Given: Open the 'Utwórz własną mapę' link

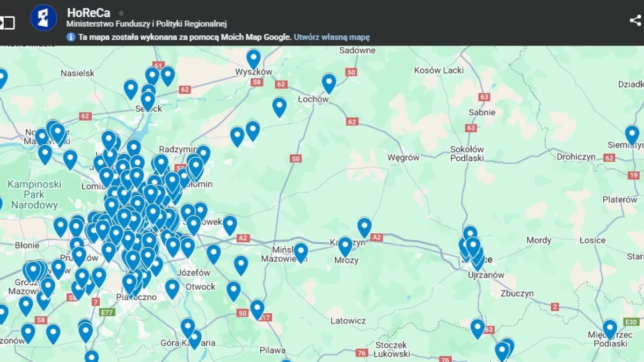Looking at the screenshot, I should click(332, 37).
